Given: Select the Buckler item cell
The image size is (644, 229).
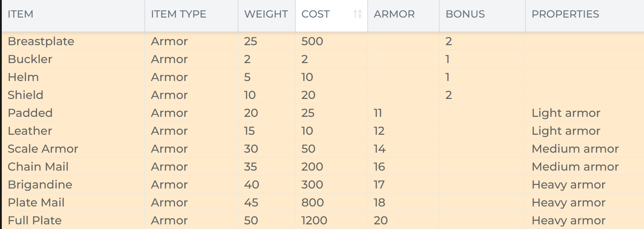Looking at the screenshot, I should point(73,59).
